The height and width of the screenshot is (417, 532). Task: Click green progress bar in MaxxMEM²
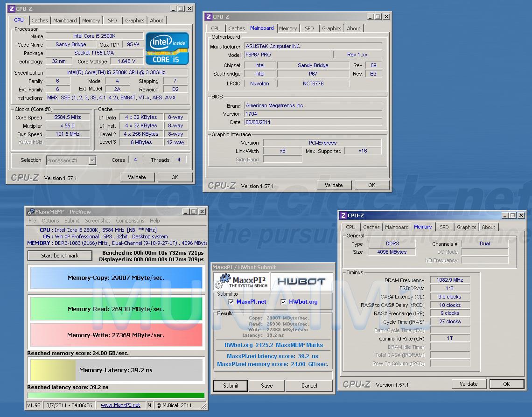[116, 395]
